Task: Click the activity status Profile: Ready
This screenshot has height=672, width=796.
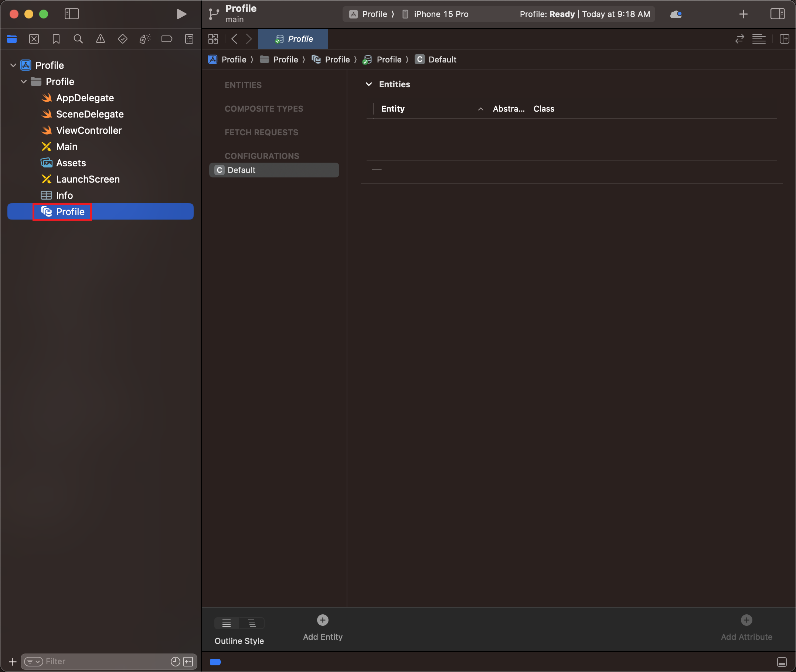Action: point(585,14)
